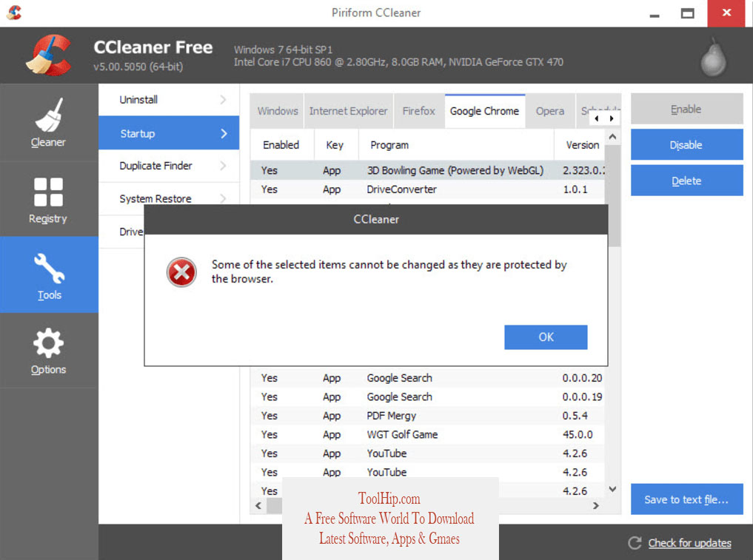
Task: Select the 3D Bowling Game row
Action: (x=427, y=170)
